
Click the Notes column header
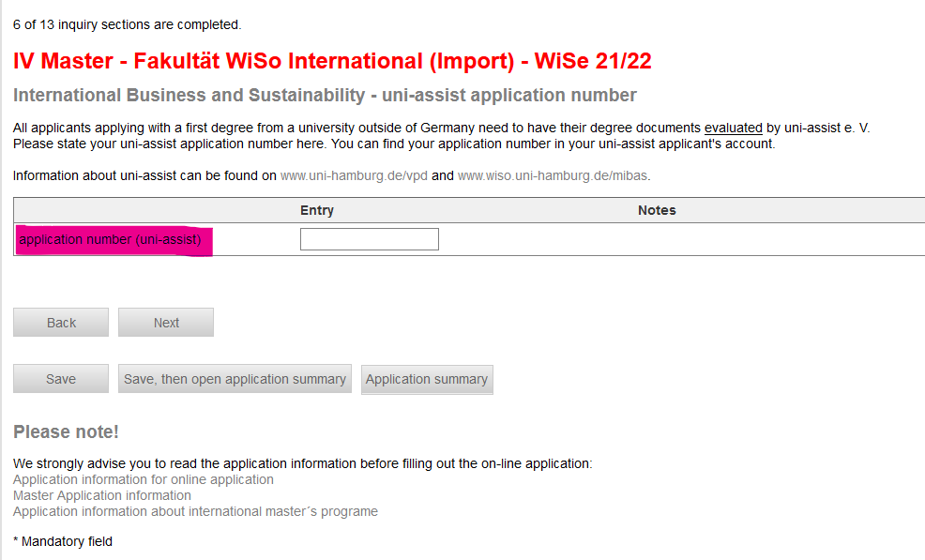(x=656, y=209)
